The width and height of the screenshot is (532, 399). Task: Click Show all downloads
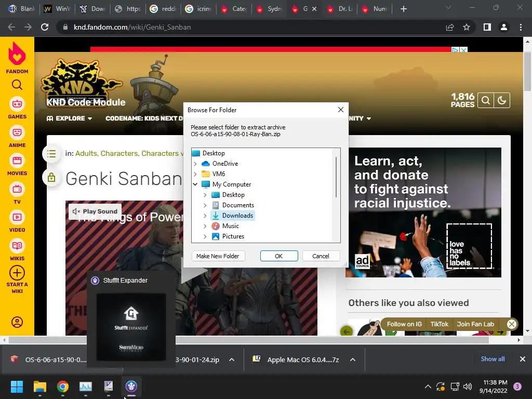pyautogui.click(x=493, y=359)
